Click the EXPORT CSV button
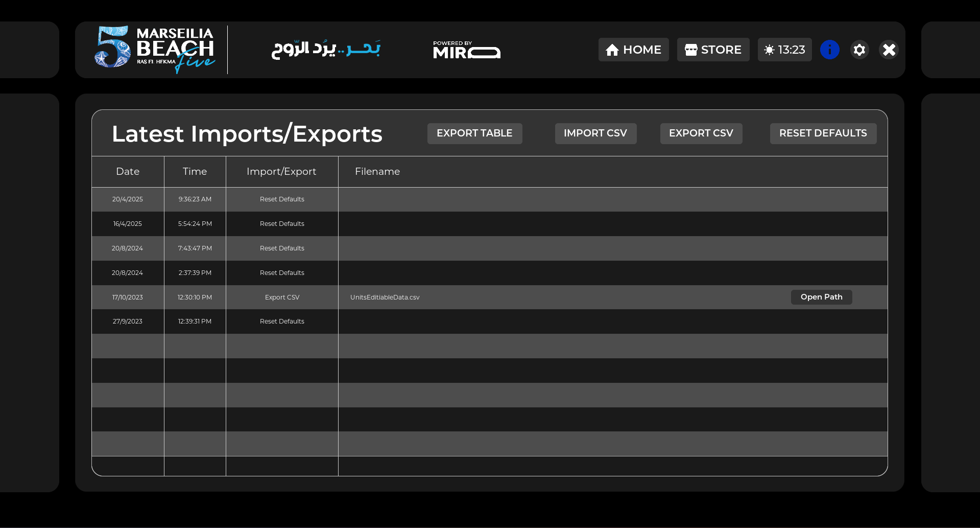This screenshot has height=528, width=980. coord(701,133)
